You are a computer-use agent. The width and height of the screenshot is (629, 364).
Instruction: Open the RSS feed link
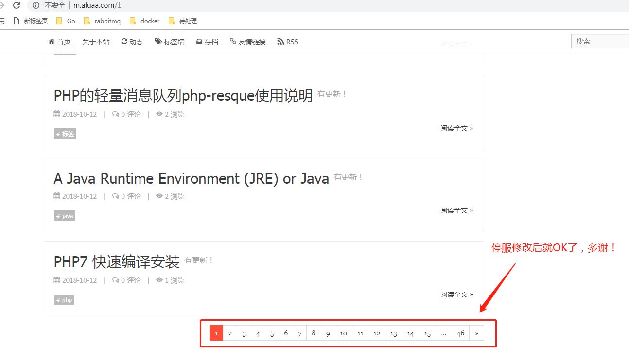pyautogui.click(x=288, y=42)
